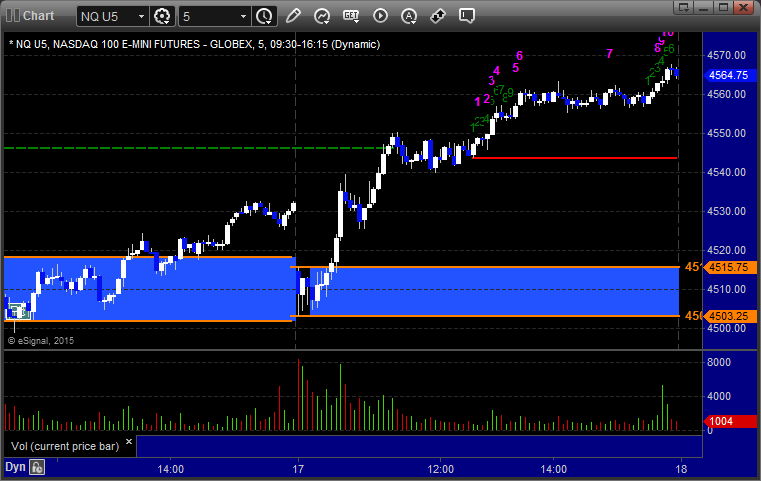Image resolution: width=761 pixels, height=481 pixels.
Task: Click the Chart window grip icon
Action: click(x=13, y=16)
